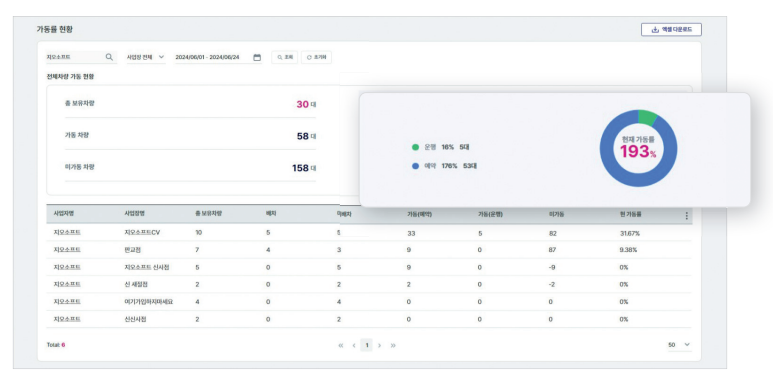773x386 pixels.
Task: Sort by the 현 가동률 column header
Action: [631, 214]
